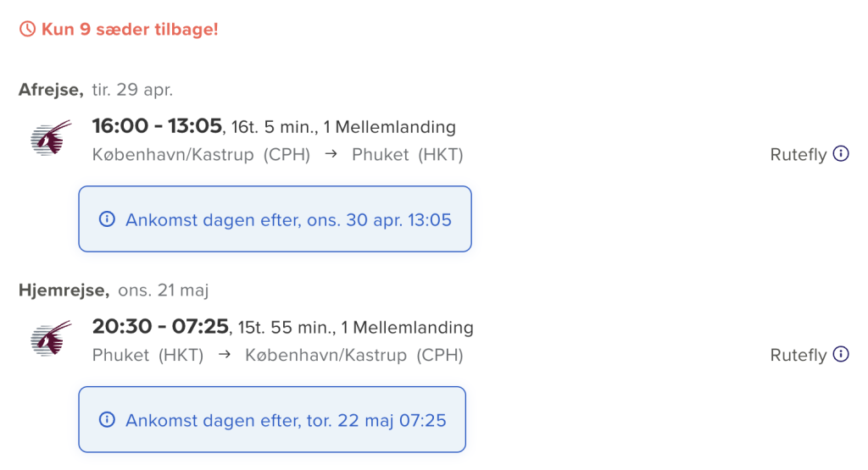
Task: Click the 'Ankomst dagen efter, tor. 22 maj' box
Action: (x=272, y=420)
